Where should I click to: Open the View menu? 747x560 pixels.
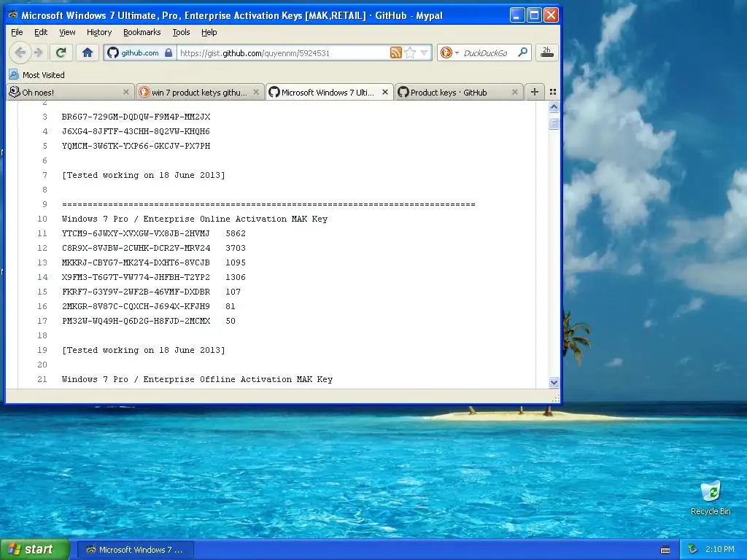point(67,32)
